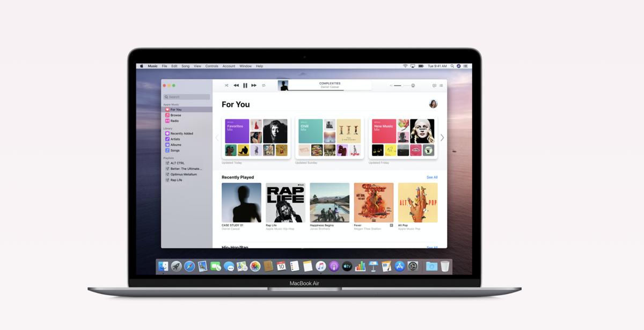Open Launchpad from the Dock
Screen dimensions: 644x330
click(x=177, y=266)
